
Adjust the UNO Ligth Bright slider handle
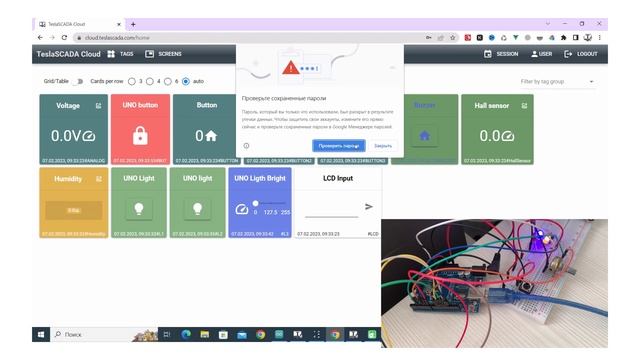pyautogui.click(x=256, y=203)
